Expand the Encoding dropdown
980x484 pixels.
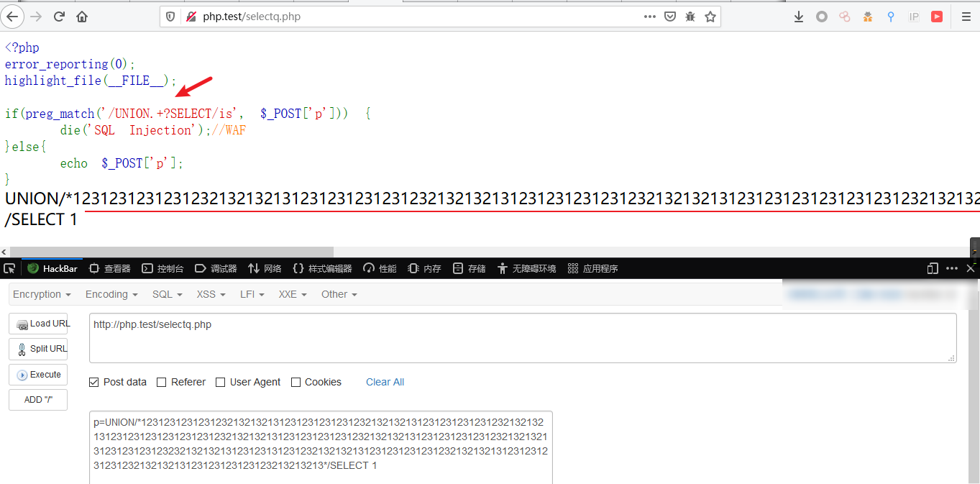[111, 294]
